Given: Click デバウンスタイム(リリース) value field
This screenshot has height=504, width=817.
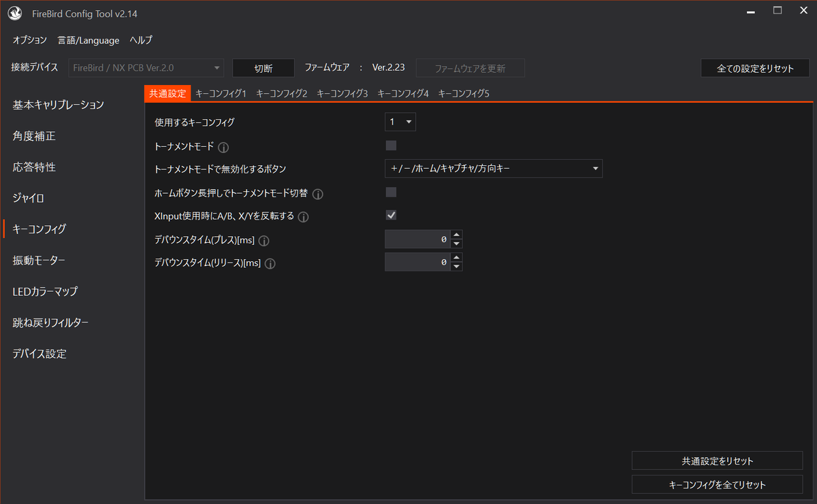Looking at the screenshot, I should [x=417, y=262].
